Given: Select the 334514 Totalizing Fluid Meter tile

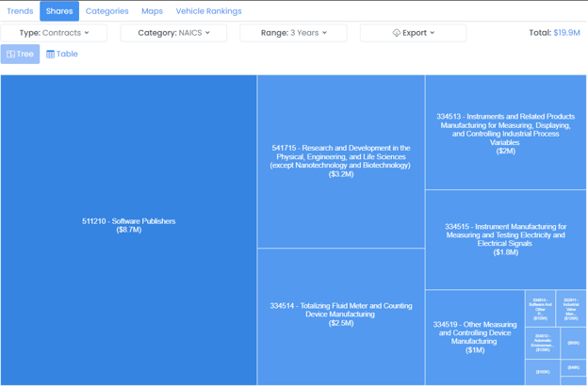Looking at the screenshot, I should point(341,316).
